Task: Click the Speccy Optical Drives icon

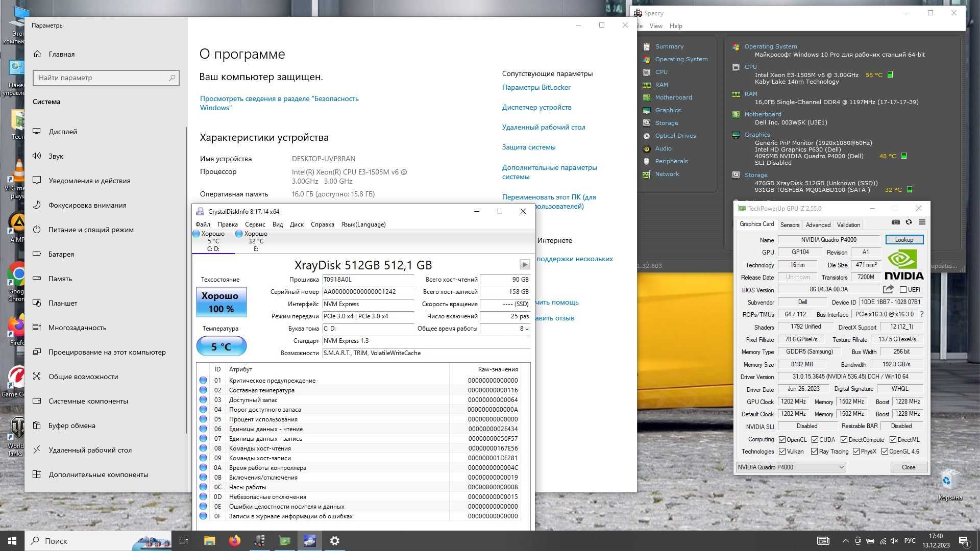Action: [646, 136]
